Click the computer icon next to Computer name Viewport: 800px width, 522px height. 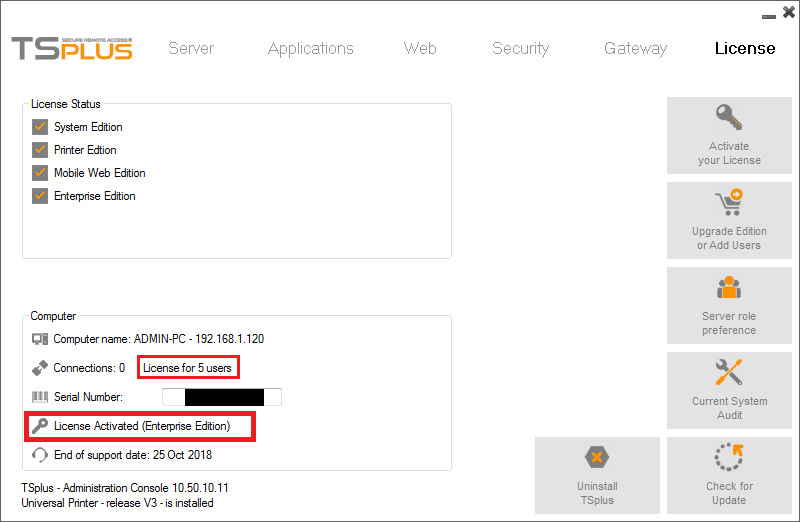[x=40, y=339]
